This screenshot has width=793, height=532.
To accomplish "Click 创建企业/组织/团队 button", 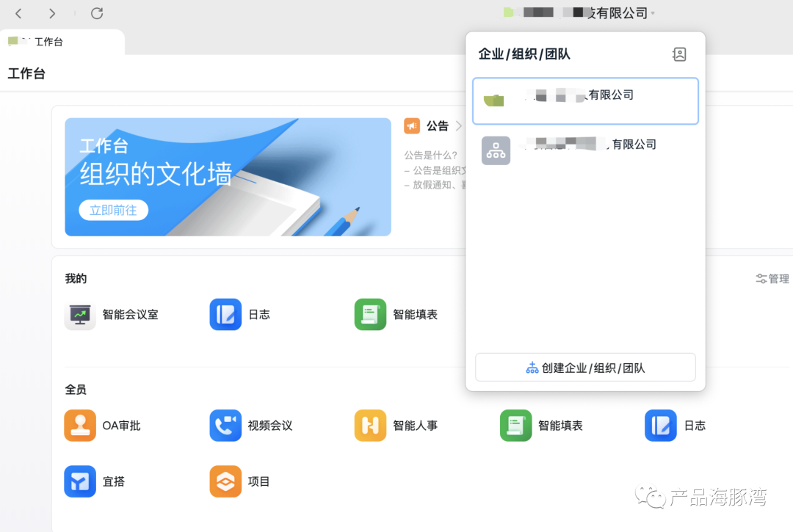I will click(x=585, y=368).
